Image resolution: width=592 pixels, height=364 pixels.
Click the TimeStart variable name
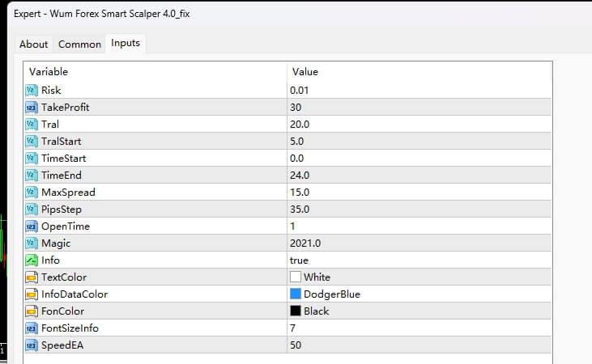(64, 158)
